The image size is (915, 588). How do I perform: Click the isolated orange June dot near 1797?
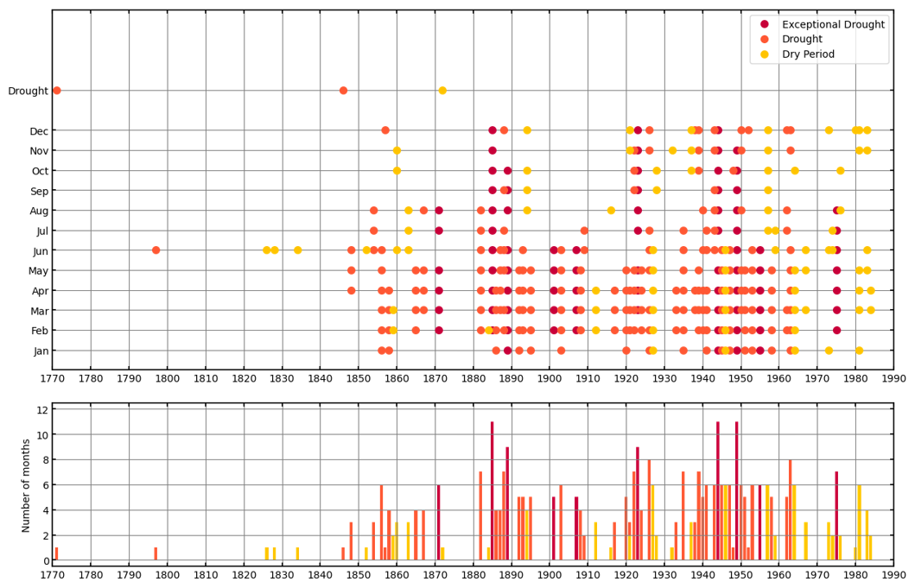pos(156,250)
